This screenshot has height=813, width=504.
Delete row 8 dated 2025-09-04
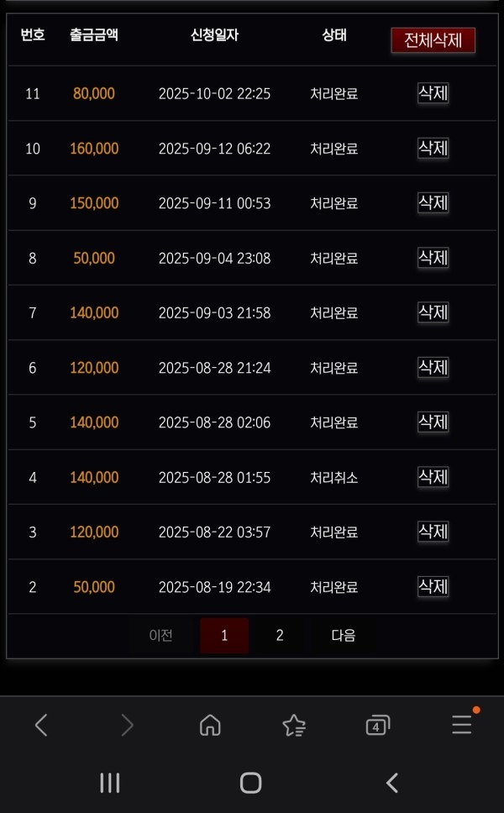pyautogui.click(x=433, y=257)
